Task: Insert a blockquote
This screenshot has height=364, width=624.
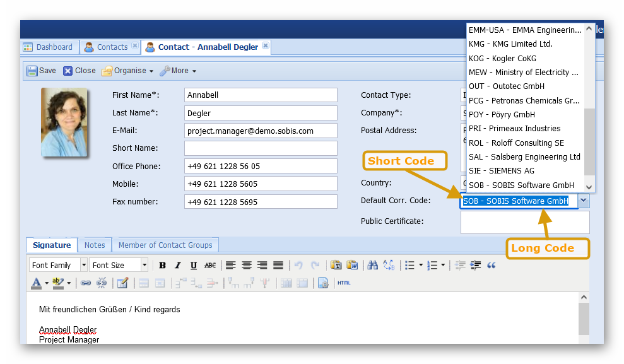Action: pos(492,266)
